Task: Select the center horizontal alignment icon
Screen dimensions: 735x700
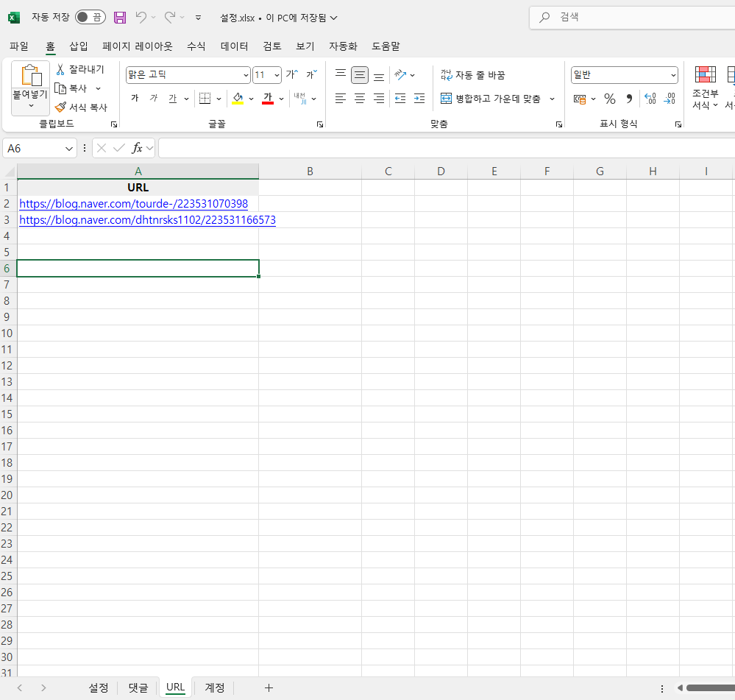Action: coord(360,99)
